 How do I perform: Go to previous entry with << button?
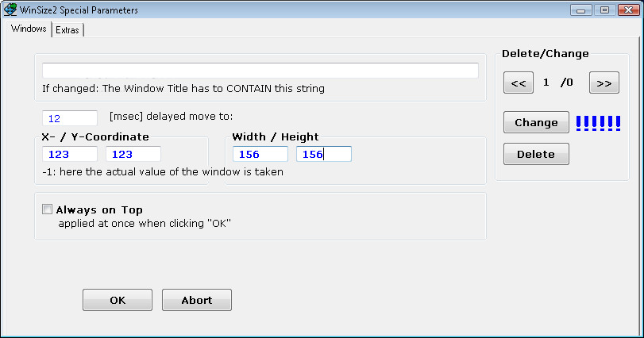tap(519, 83)
